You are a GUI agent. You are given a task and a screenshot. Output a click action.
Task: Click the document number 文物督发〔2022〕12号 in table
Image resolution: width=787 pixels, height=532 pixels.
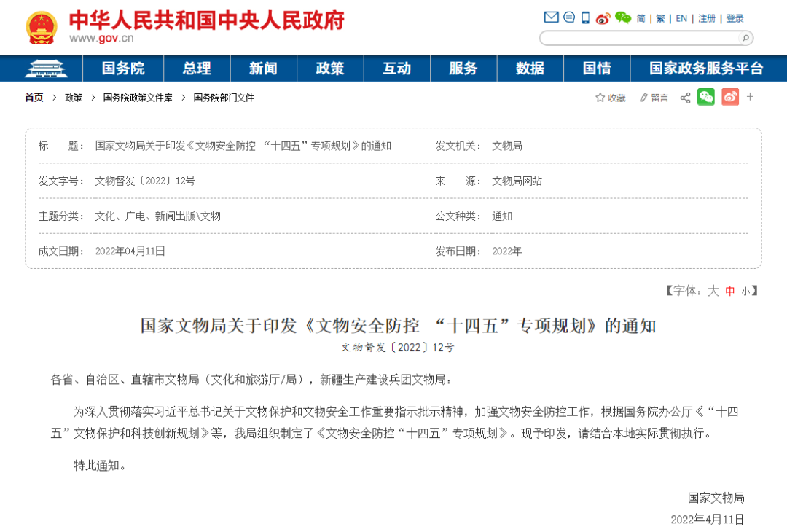(x=145, y=181)
